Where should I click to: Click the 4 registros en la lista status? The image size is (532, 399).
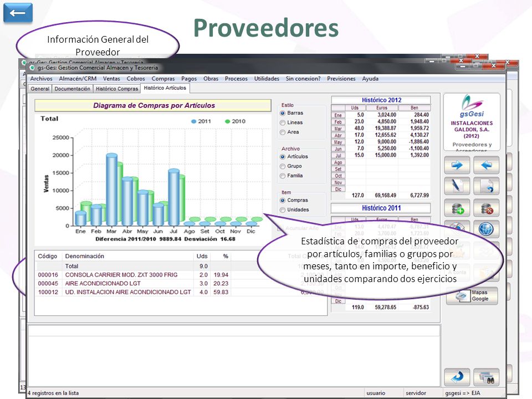point(53,393)
